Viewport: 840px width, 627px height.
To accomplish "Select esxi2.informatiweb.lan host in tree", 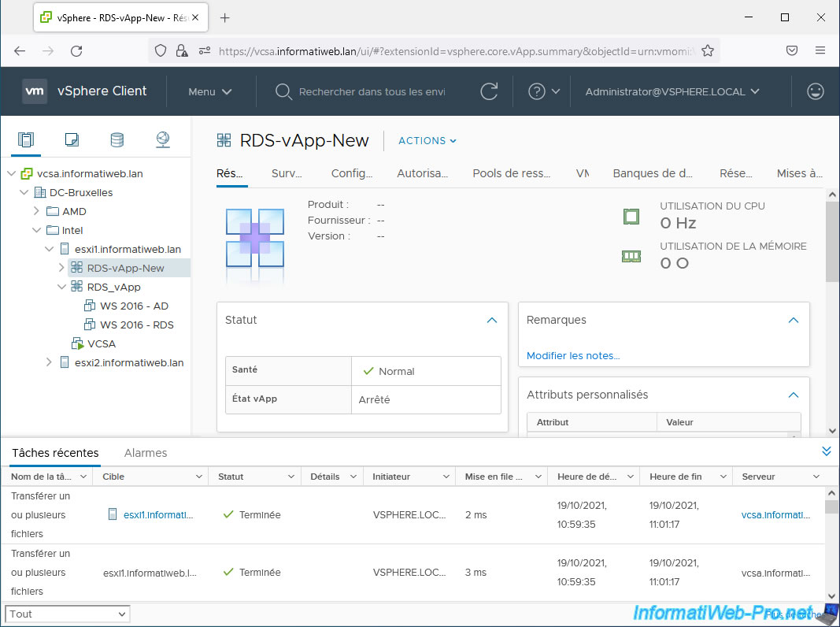I will point(129,362).
